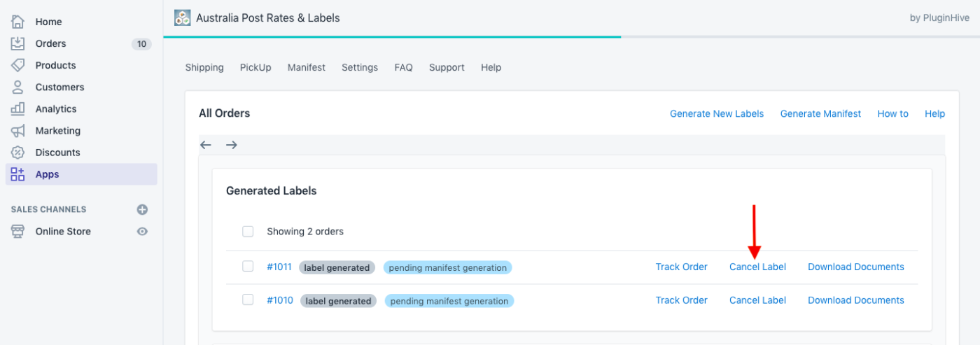The image size is (980, 345).
Task: Click the How to link
Action: (892, 113)
